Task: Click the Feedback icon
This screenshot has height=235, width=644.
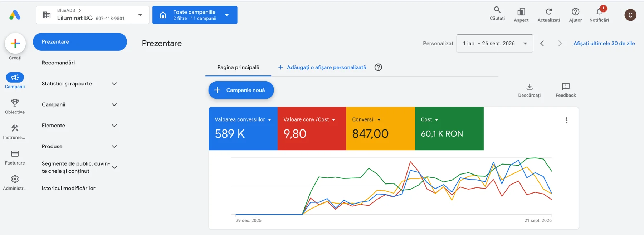Action: coord(566,87)
